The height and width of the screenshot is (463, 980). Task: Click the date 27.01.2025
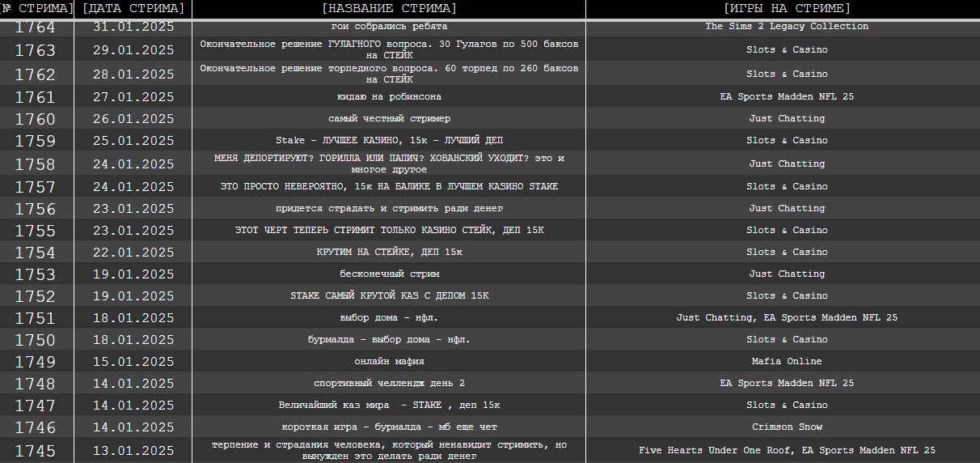(133, 97)
